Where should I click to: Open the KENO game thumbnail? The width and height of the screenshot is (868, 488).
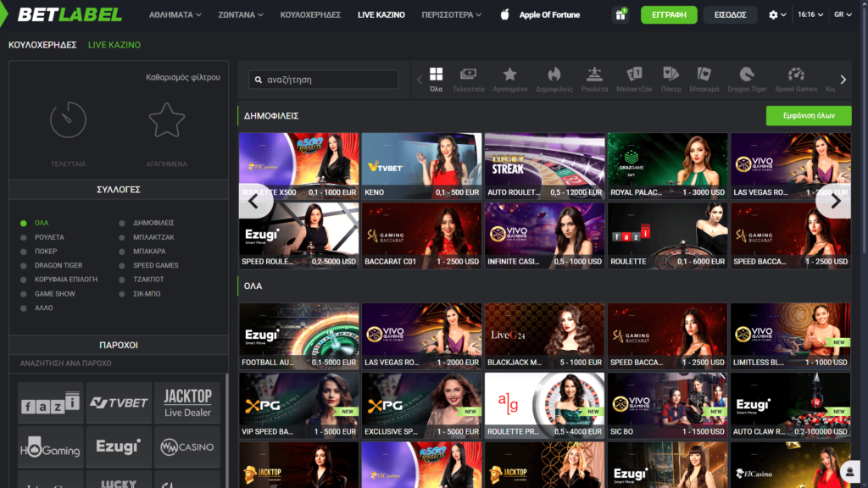pyautogui.click(x=422, y=165)
